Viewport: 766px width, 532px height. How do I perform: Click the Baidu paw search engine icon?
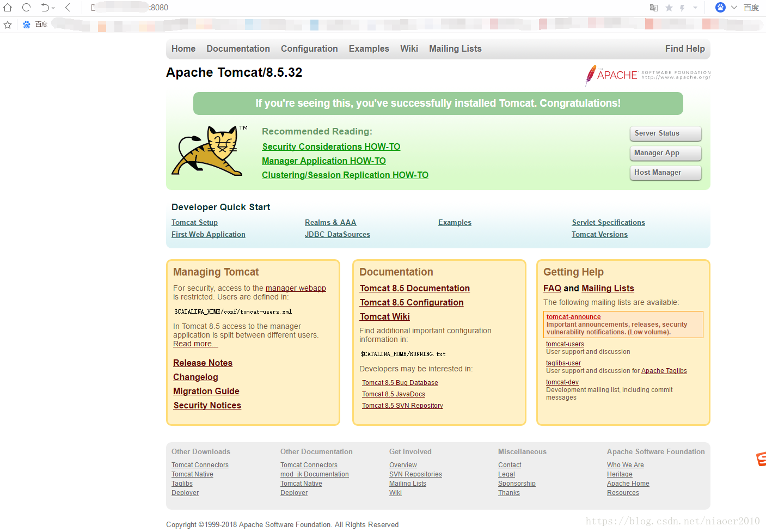[x=720, y=7]
